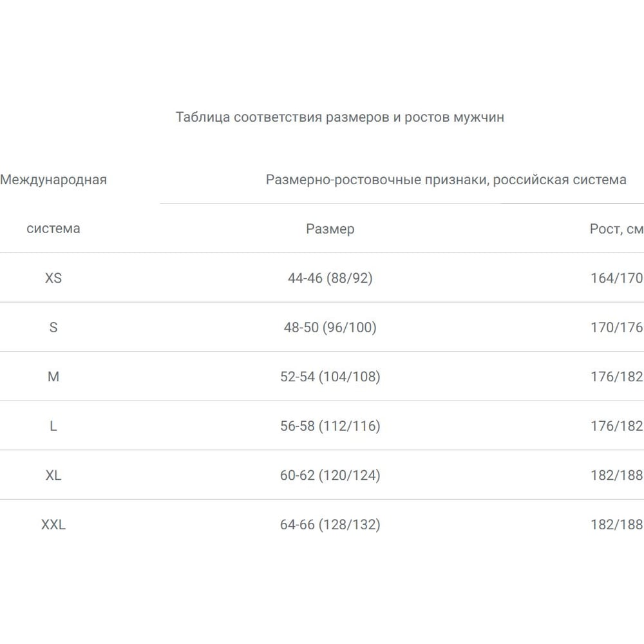Click the 170/176 height value
The width and height of the screenshot is (644, 644).
[x=616, y=327]
